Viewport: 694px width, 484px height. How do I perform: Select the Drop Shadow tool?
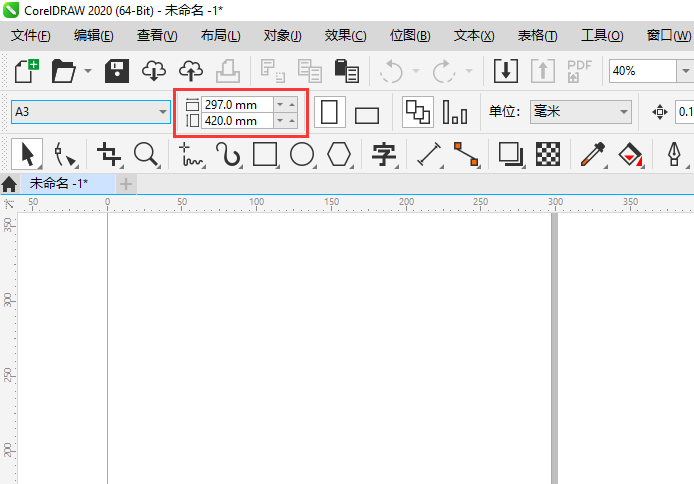[511, 155]
